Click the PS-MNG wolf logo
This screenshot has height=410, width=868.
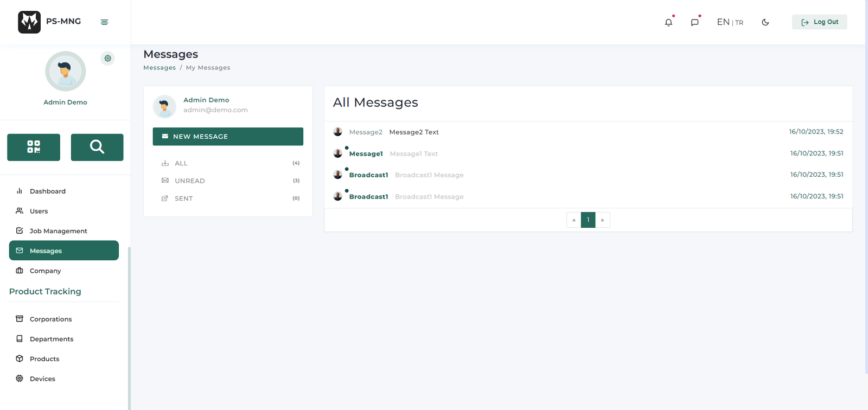click(29, 22)
